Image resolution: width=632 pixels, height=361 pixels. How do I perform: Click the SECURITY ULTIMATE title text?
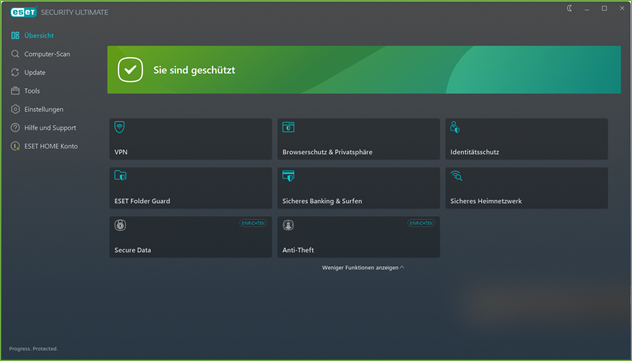tap(75, 12)
